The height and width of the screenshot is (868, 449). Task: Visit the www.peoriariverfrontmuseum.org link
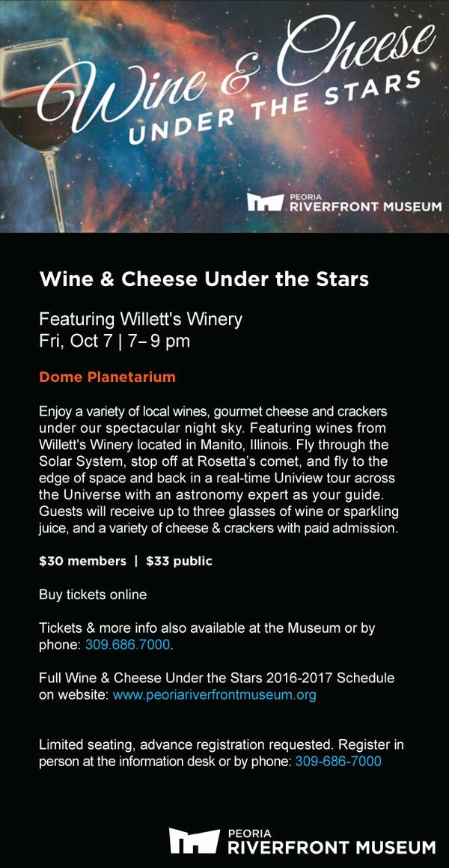coord(214,695)
